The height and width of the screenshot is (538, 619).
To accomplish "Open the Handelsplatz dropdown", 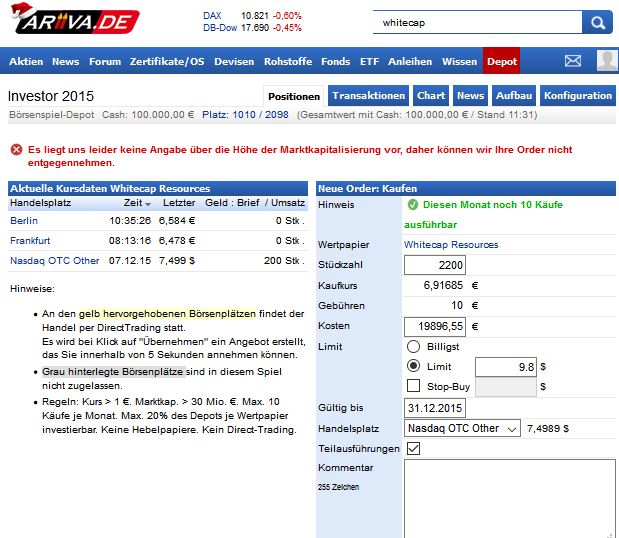I will pos(462,428).
